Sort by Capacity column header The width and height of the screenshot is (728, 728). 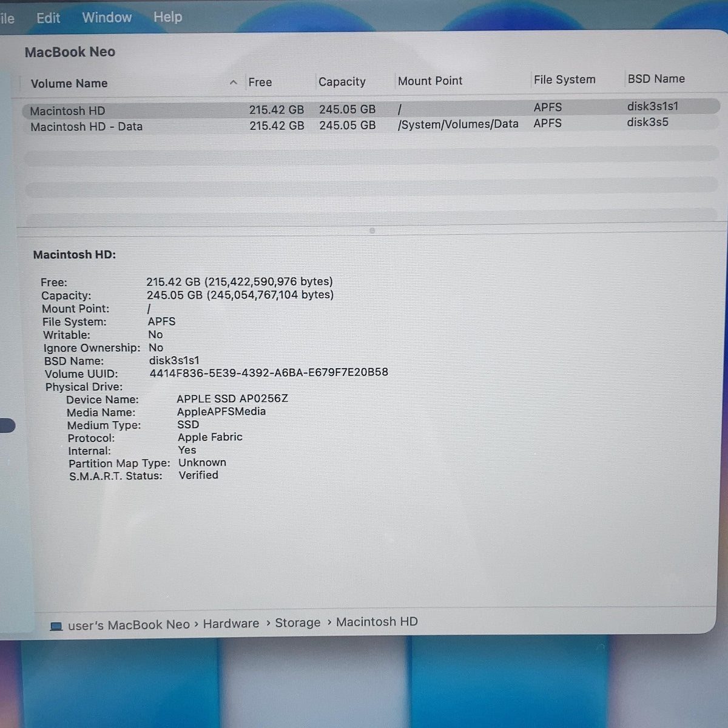[342, 82]
